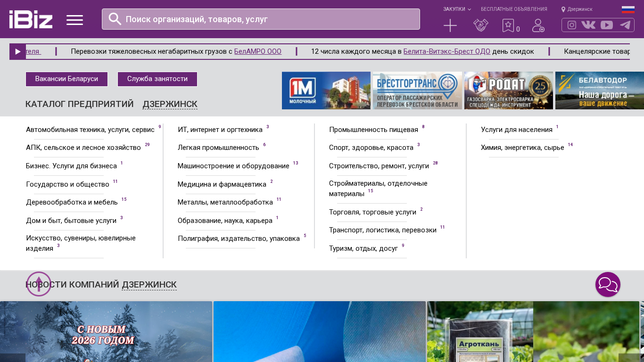Open the Instagram social link
The width and height of the screenshot is (644, 362).
point(572,25)
